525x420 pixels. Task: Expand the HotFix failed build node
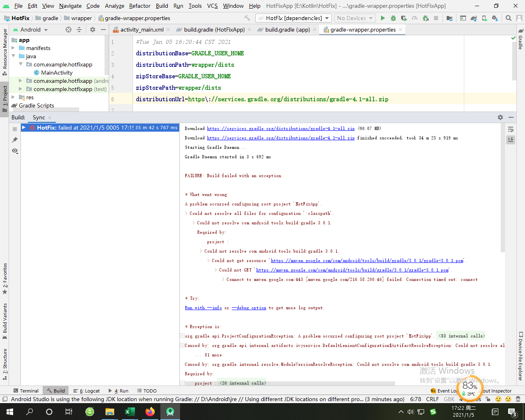coord(24,128)
